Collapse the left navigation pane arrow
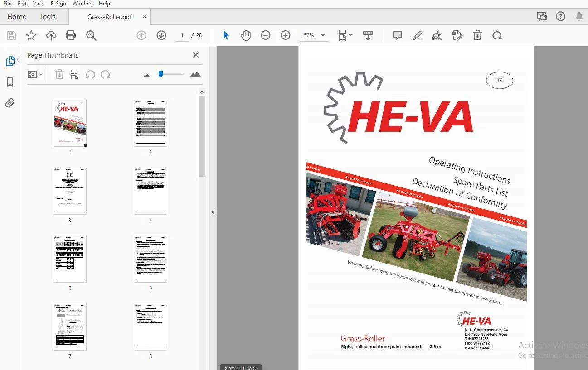588x370 pixels. pos(213,212)
